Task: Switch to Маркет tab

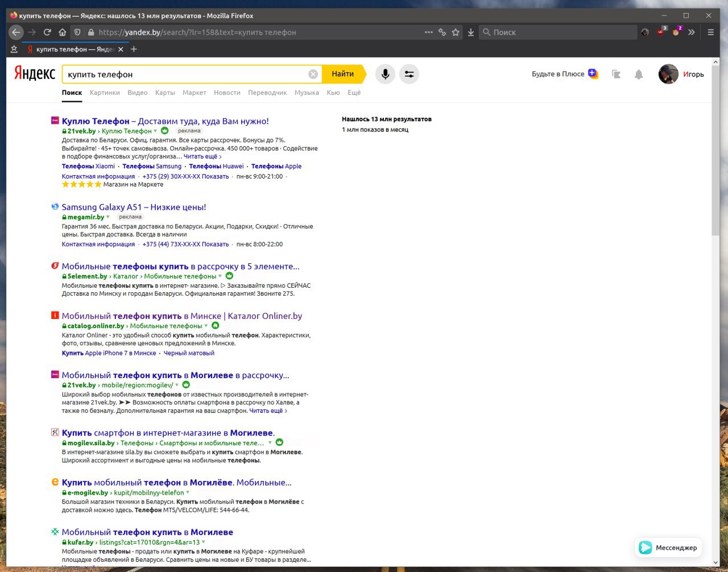Action: coord(195,93)
